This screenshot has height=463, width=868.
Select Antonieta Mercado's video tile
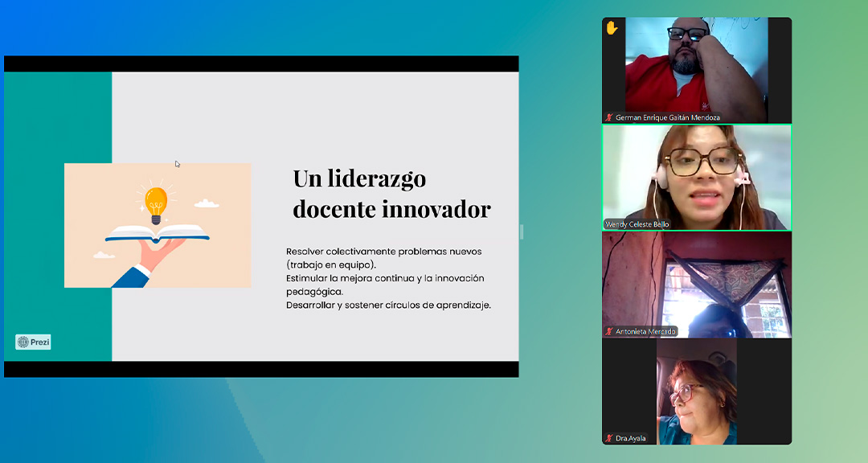(697, 285)
